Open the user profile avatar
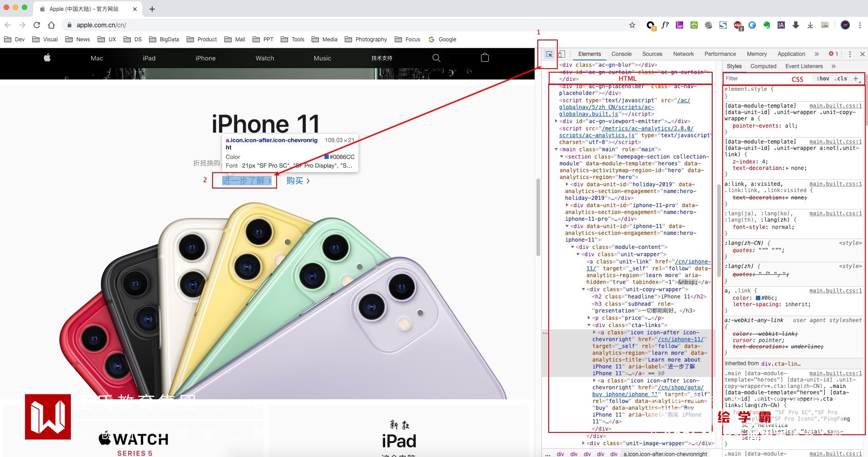The image size is (868, 457). click(x=845, y=25)
